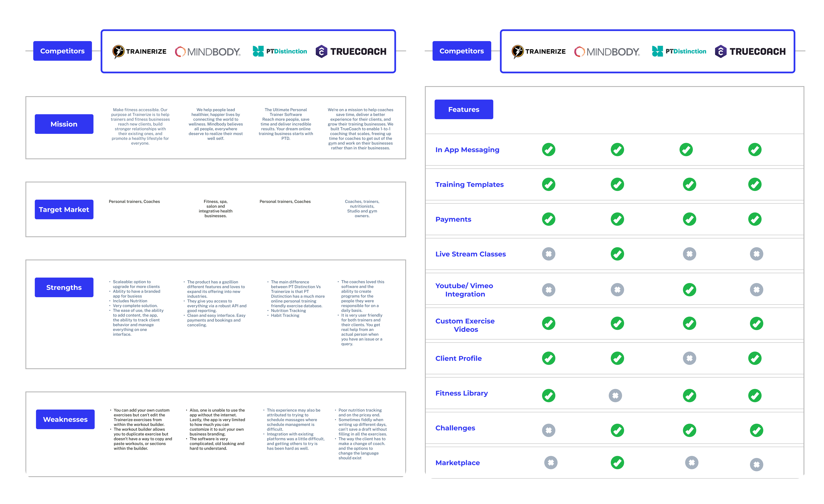Image resolution: width=824 pixels, height=504 pixels.
Task: Click Payments check in the Trainerize column
Action: (549, 219)
